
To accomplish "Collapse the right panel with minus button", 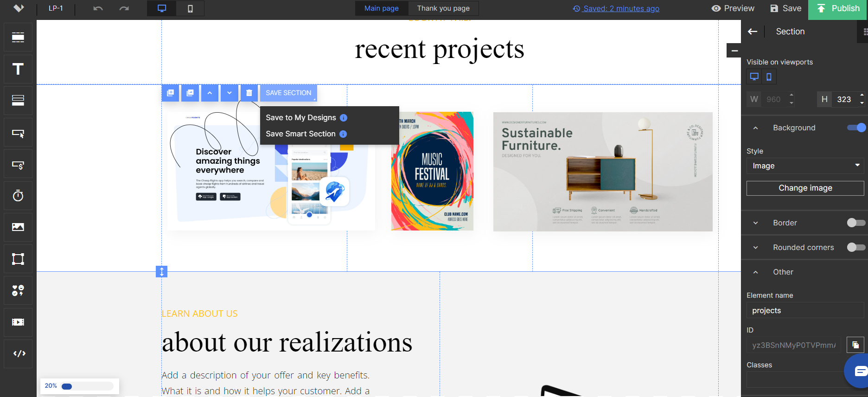I will click(x=734, y=51).
